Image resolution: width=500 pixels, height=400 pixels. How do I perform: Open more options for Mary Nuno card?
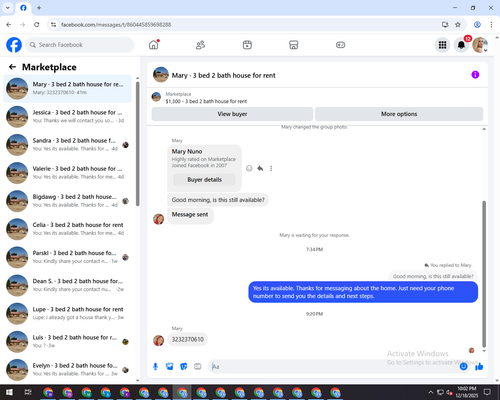(x=271, y=168)
